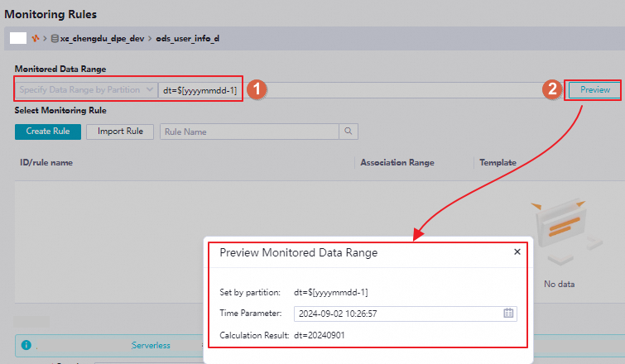The width and height of the screenshot is (625, 364).
Task: Click ods_user_info_d breadcrumb
Action: pyautogui.click(x=187, y=39)
